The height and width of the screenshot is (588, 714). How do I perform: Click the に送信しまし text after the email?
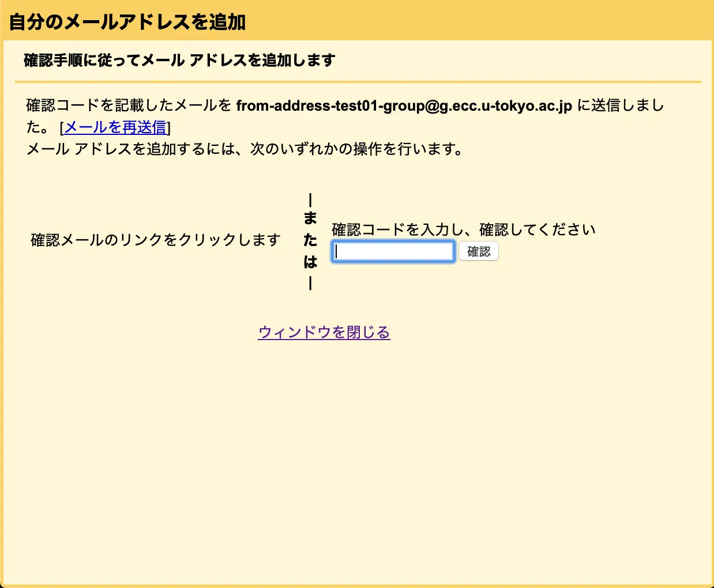[620, 105]
